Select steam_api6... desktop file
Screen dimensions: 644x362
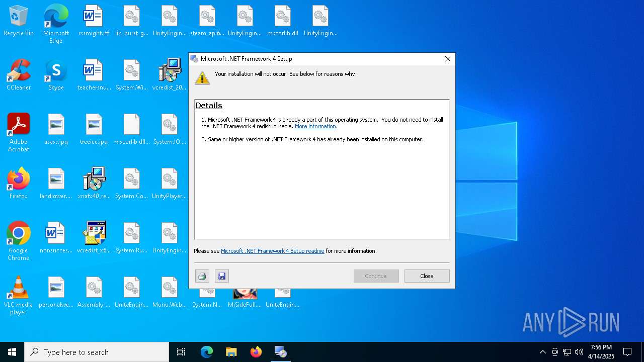click(207, 21)
